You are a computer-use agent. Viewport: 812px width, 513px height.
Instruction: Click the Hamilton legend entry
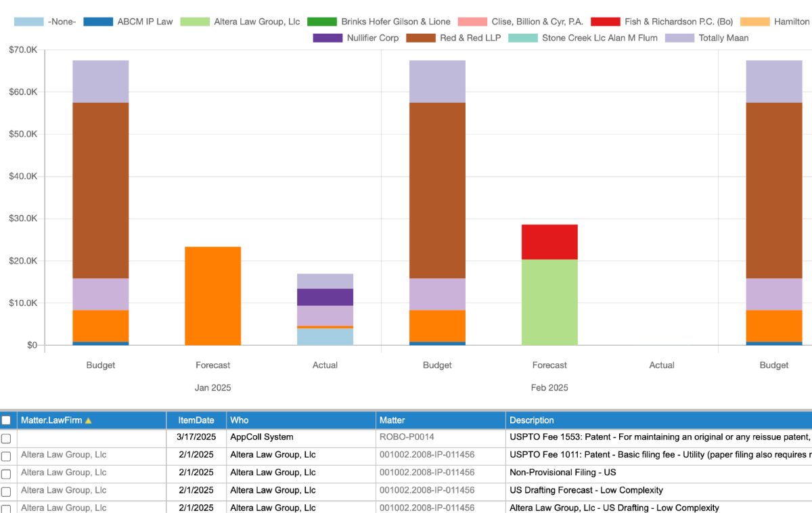tap(776, 22)
